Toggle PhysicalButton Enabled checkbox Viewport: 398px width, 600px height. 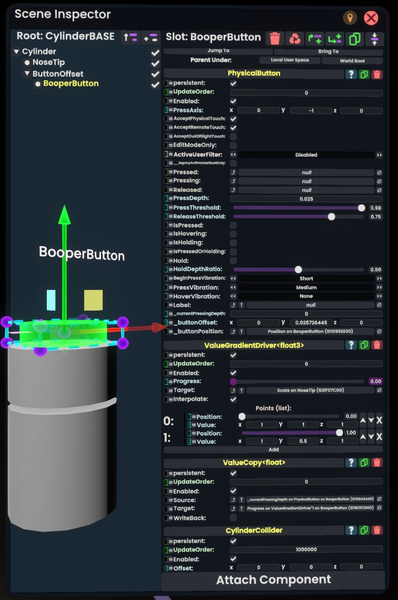point(233,101)
